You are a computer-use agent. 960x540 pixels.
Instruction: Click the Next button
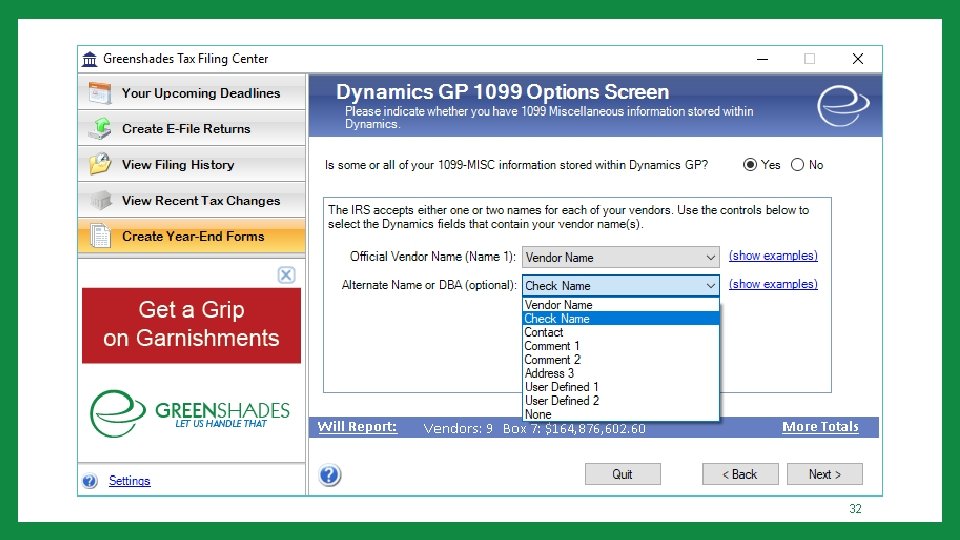click(x=825, y=474)
